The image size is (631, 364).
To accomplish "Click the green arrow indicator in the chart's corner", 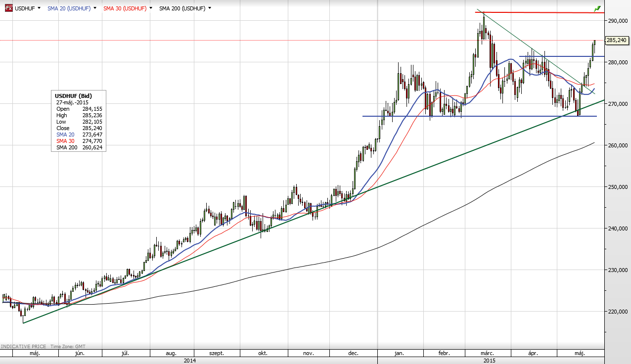I will click(597, 8).
